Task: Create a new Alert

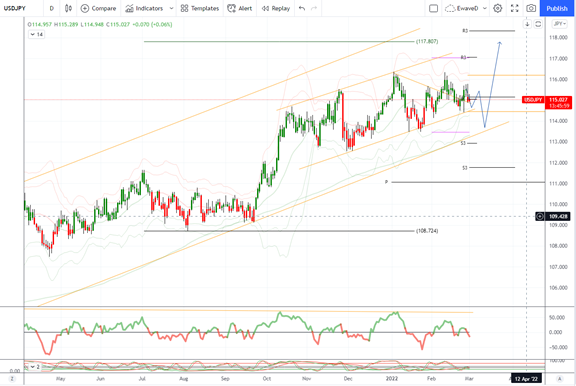Action: click(240, 8)
